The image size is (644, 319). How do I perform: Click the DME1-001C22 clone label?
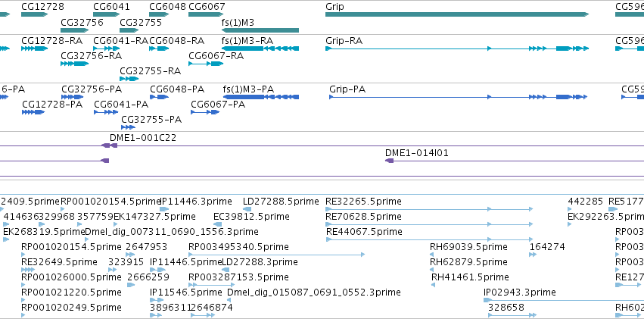click(143, 138)
